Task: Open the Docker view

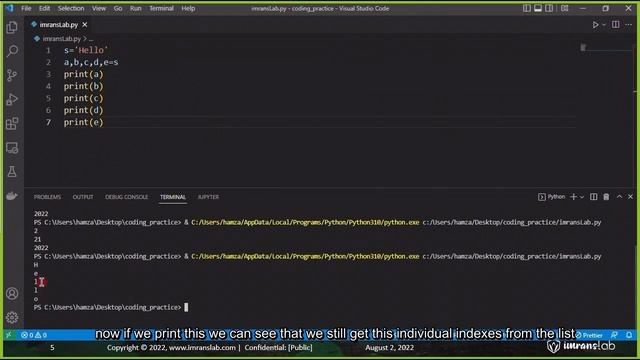Action: point(12,196)
